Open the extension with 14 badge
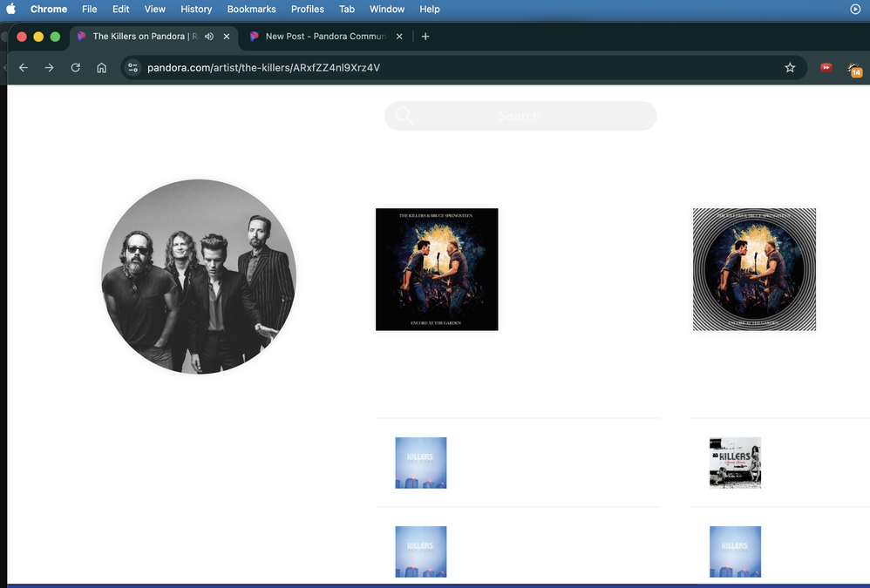This screenshot has height=588, width=870. [x=854, y=70]
